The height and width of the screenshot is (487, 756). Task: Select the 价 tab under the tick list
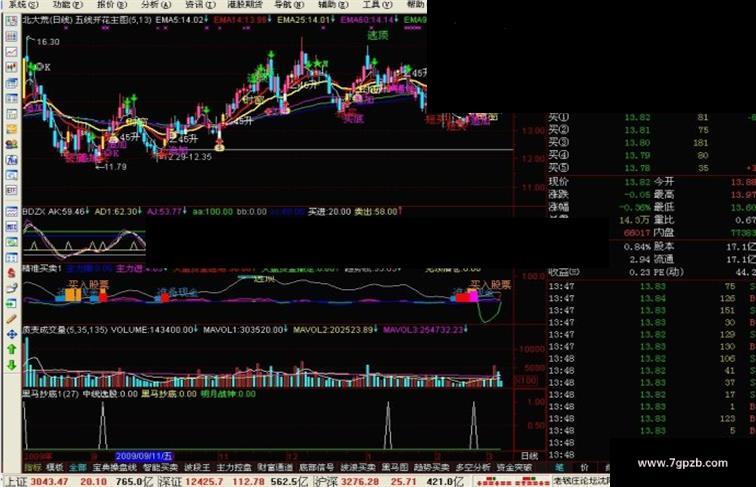[x=584, y=467]
